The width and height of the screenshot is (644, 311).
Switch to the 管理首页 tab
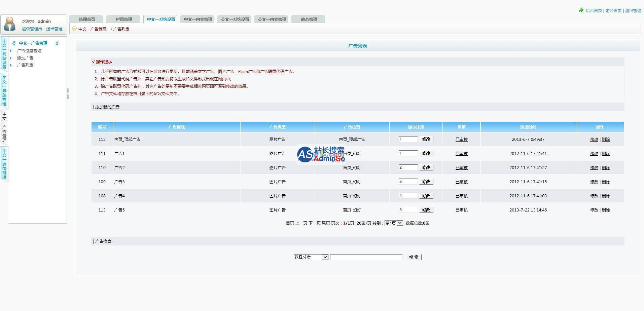click(x=87, y=19)
